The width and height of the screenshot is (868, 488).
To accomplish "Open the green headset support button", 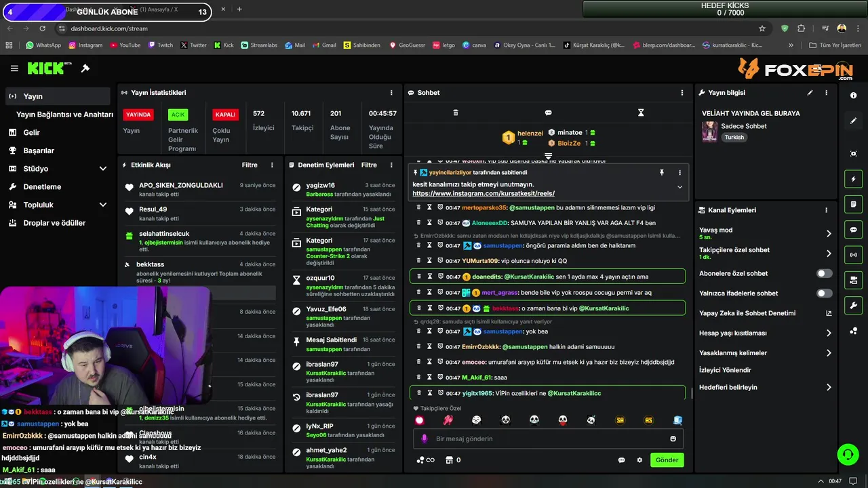I will [x=848, y=455].
